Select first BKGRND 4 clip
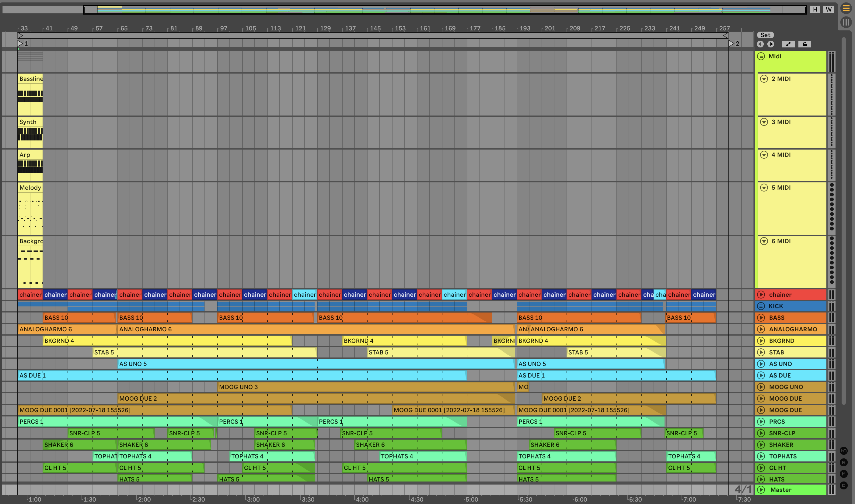855x504 pixels. [x=167, y=341]
